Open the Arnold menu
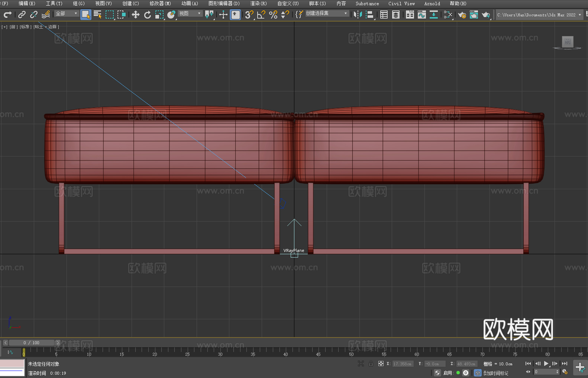588x378 pixels. (x=432, y=3)
